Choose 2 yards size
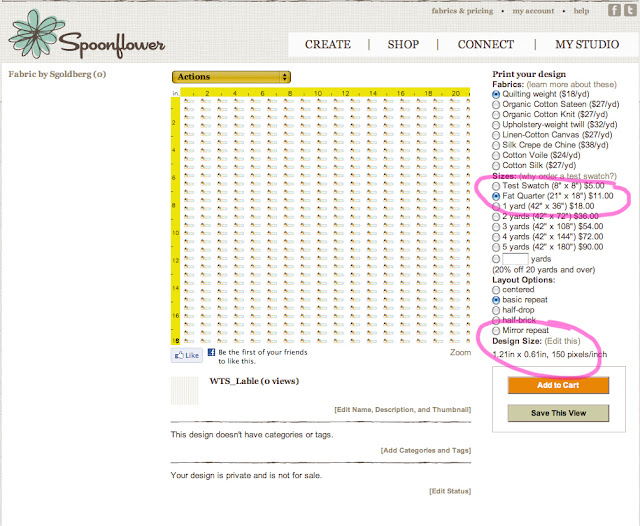 tap(496, 217)
